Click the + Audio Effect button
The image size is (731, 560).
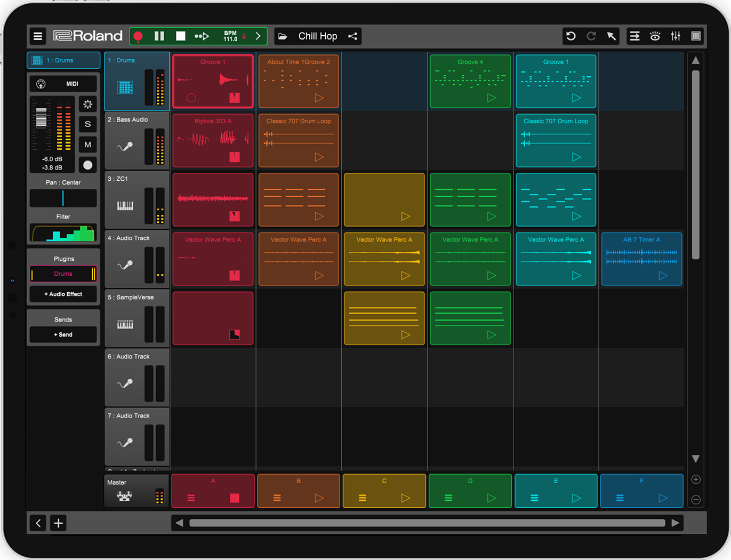(x=63, y=294)
